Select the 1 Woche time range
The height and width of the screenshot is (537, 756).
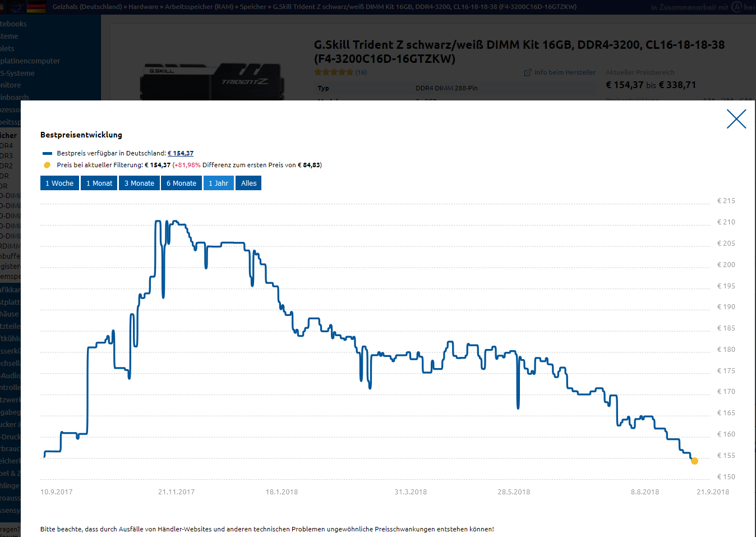click(59, 183)
